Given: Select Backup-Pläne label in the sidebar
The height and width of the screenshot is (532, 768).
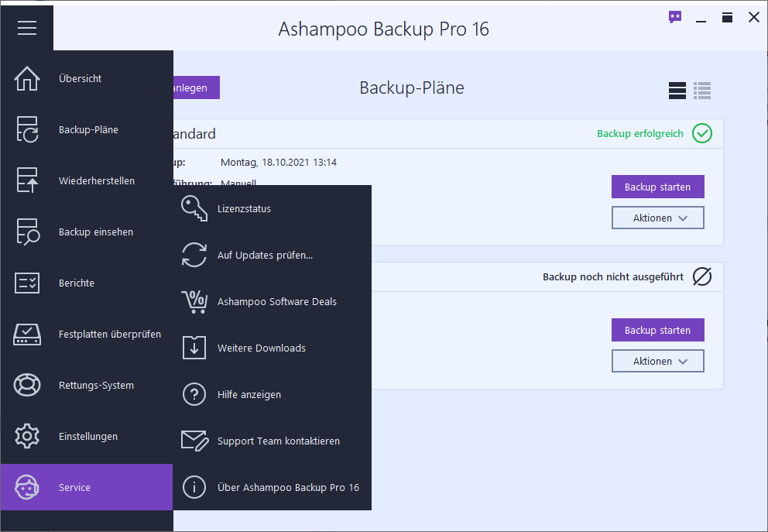Looking at the screenshot, I should 89,130.
